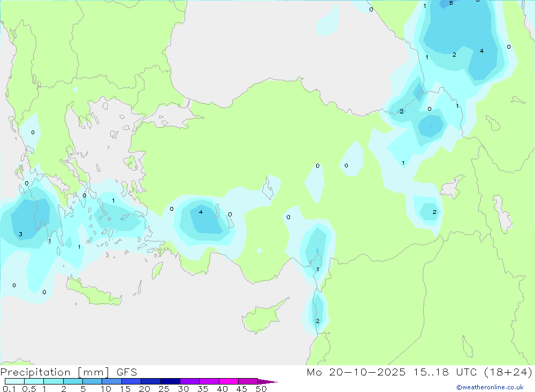
Task: Select the 0.5–1 mm legend color
Action: click(x=34, y=381)
